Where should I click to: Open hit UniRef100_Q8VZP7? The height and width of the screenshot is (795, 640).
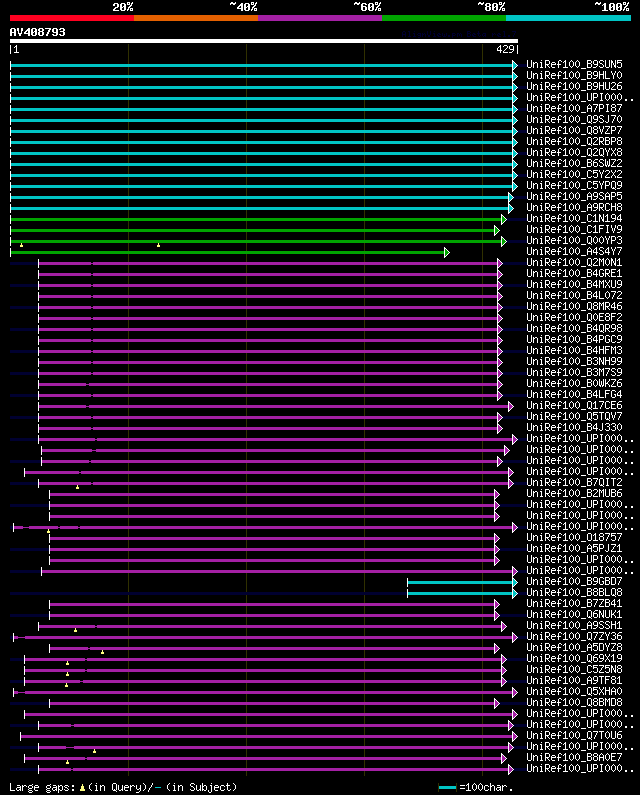pyautogui.click(x=574, y=130)
